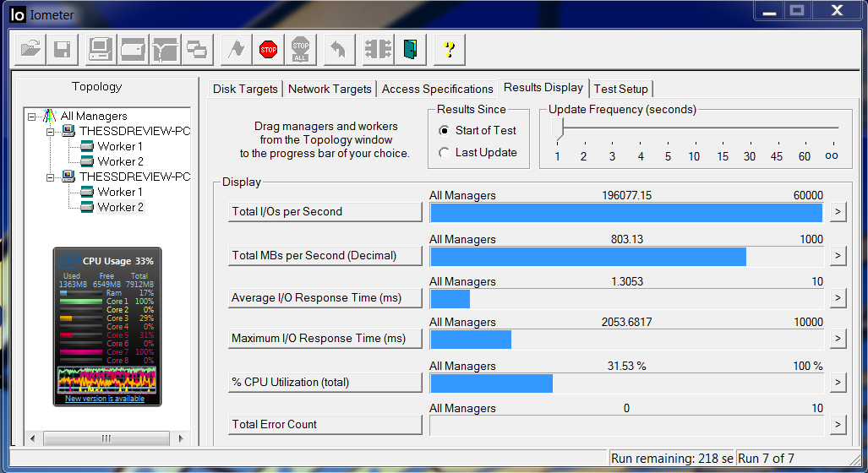Click the 2053.6817 maximum response value
The height and width of the screenshot is (473, 868).
click(626, 322)
